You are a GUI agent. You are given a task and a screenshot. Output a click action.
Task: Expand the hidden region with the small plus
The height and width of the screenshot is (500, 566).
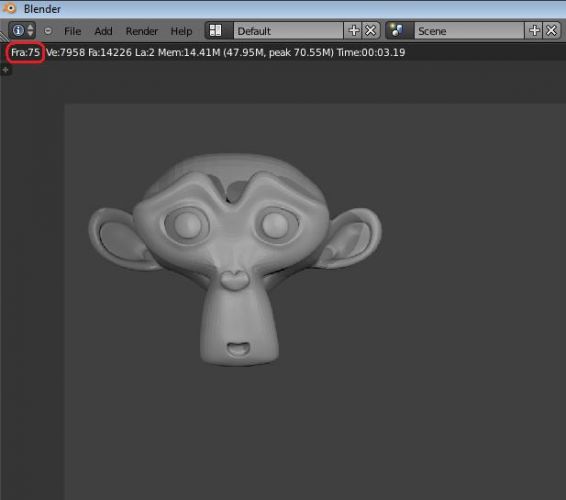(5, 70)
